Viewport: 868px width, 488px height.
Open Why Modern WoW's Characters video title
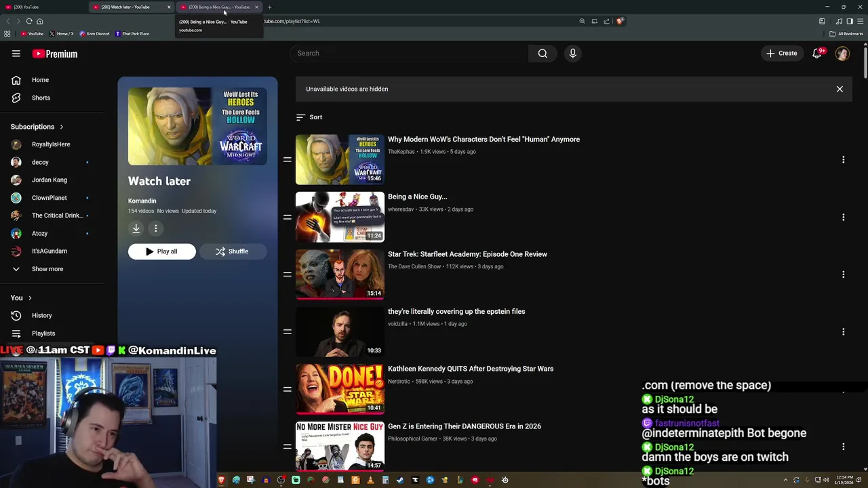(484, 140)
